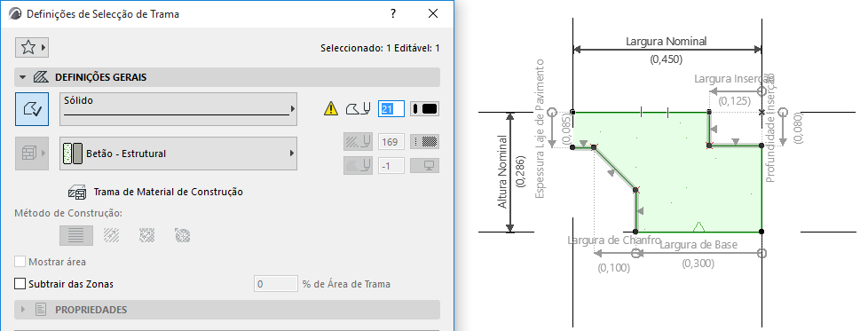Click the Largura de Base label
The width and height of the screenshot is (868, 331).
(x=698, y=245)
